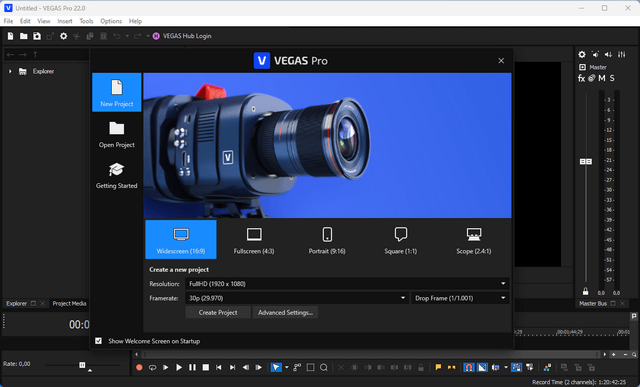Toggle Show Welcome Screen on Startup

coord(98,341)
